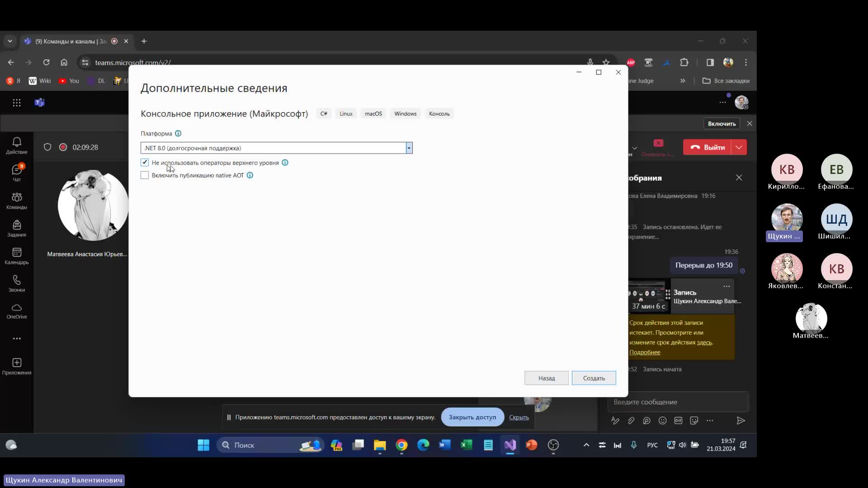Click C# tag in dialog

pos(324,114)
